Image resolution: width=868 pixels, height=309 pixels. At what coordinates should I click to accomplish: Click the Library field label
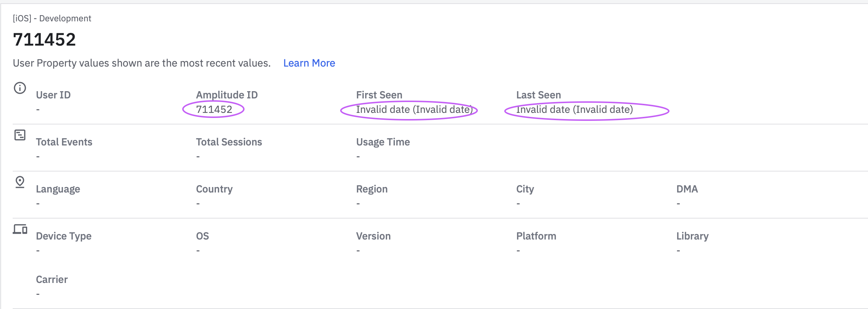(x=692, y=236)
